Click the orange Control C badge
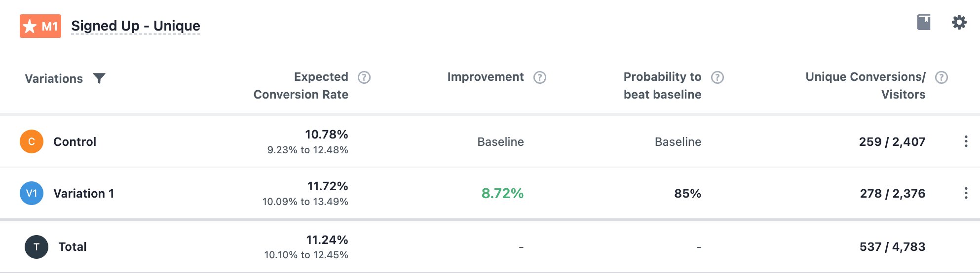The height and width of the screenshot is (276, 980). pyautogui.click(x=32, y=141)
